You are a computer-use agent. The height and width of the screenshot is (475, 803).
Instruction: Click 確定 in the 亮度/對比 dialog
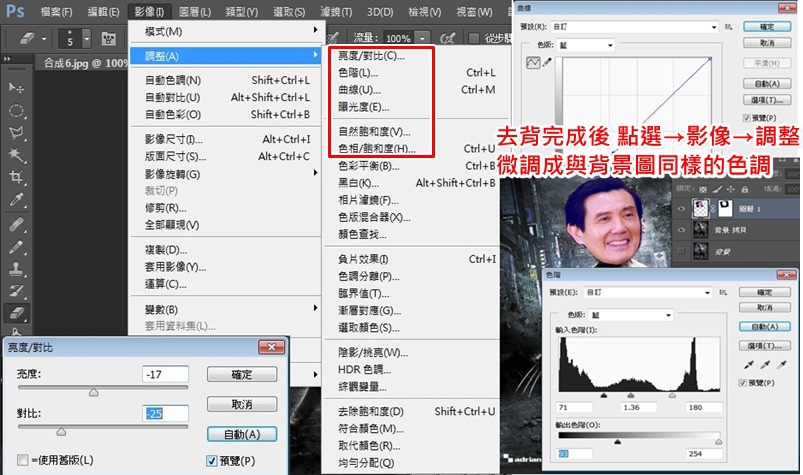[242, 375]
